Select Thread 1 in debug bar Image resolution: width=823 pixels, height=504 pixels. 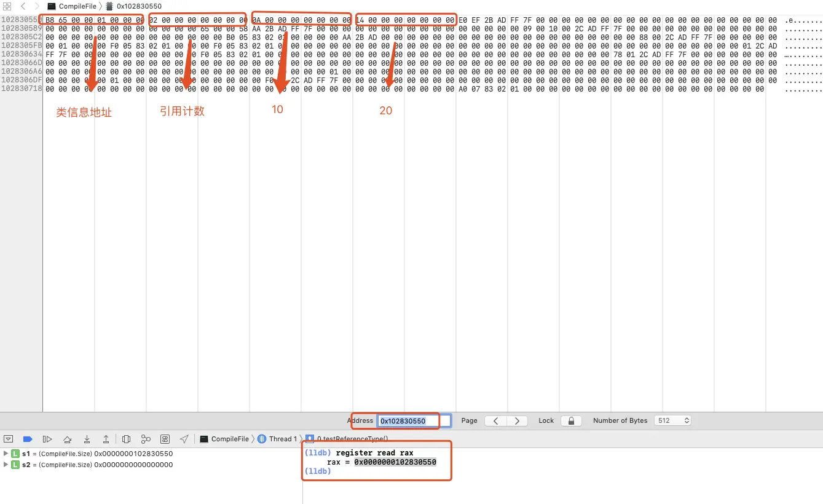277,439
